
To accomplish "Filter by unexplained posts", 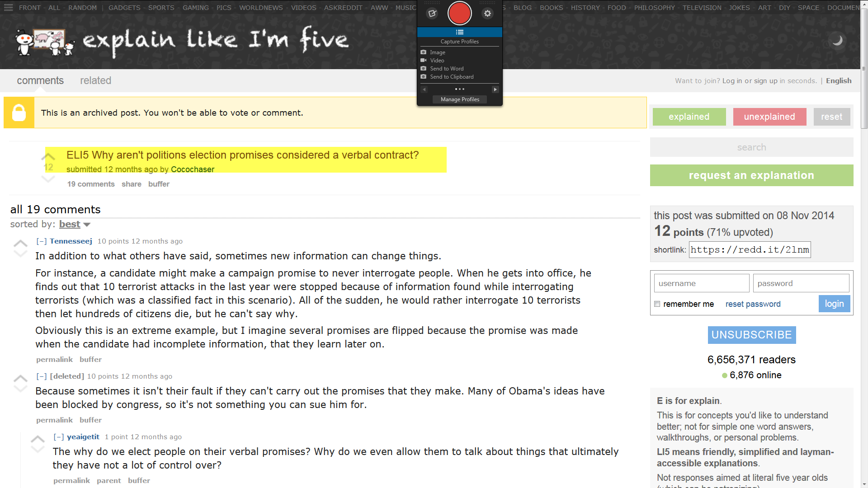I will point(769,117).
